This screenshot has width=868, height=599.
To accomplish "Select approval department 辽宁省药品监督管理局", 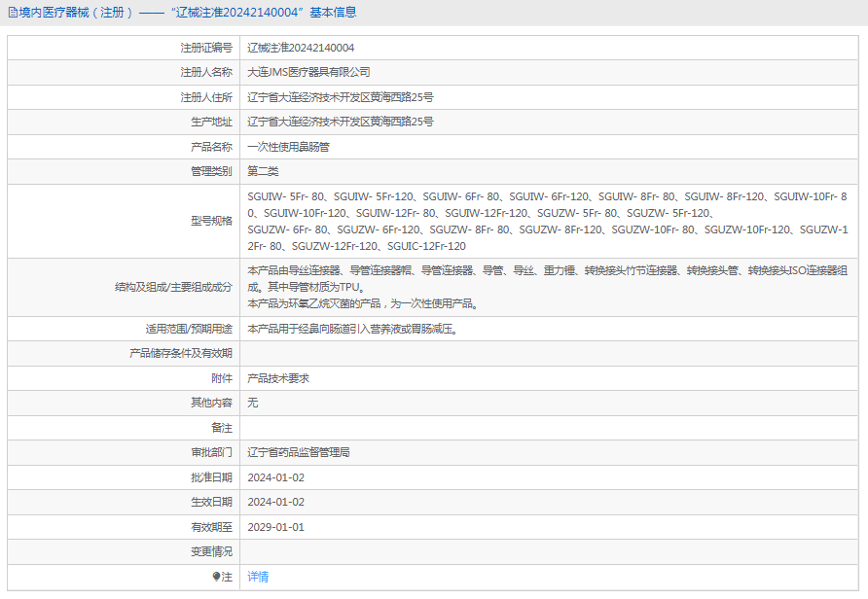I will click(299, 452).
